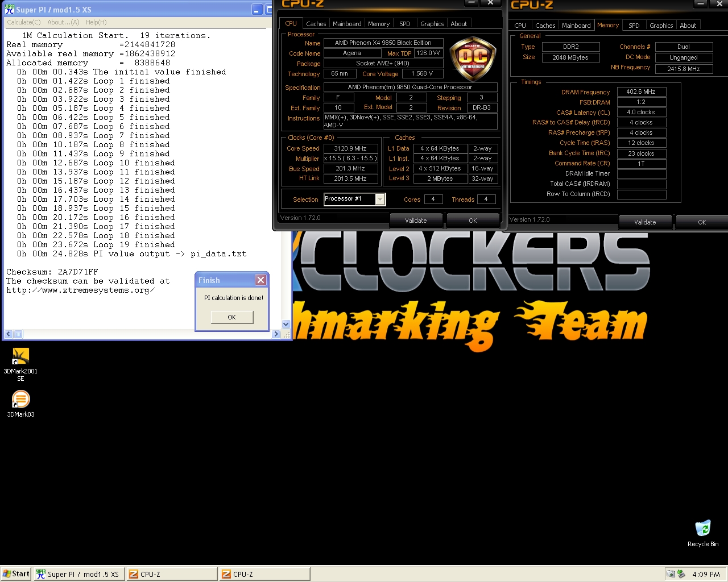Screen dimensions: 728x582
Task: Click the Super PI horizontal scrollbar left arrow
Action: click(9, 334)
